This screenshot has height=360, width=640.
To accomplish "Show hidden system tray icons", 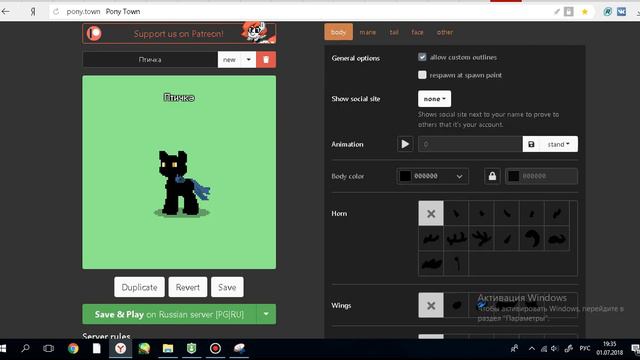I will pyautogui.click(x=531, y=349).
